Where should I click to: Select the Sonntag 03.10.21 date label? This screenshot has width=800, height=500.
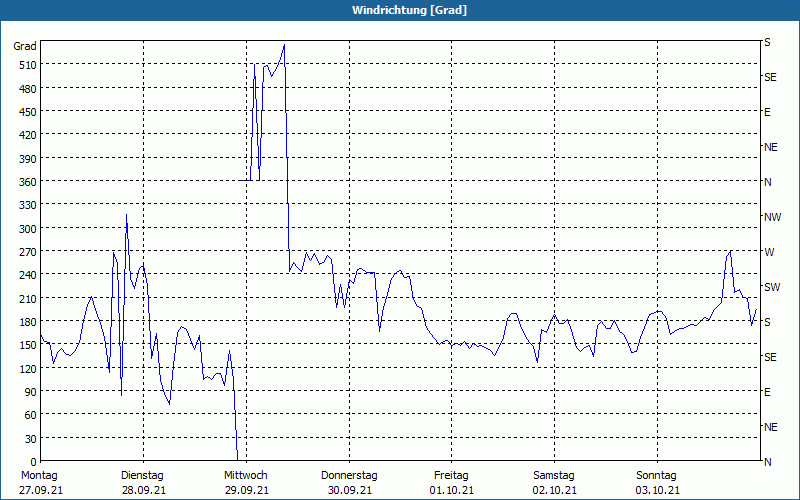(x=657, y=483)
